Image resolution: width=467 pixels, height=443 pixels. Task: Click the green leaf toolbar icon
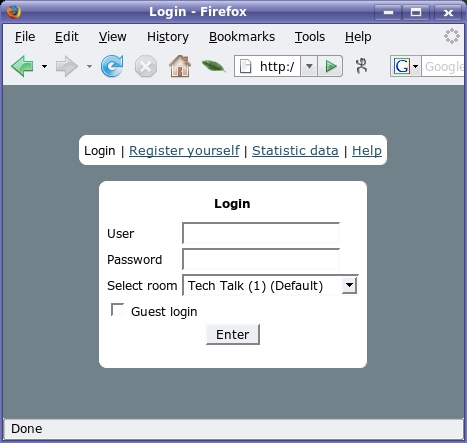pos(214,66)
